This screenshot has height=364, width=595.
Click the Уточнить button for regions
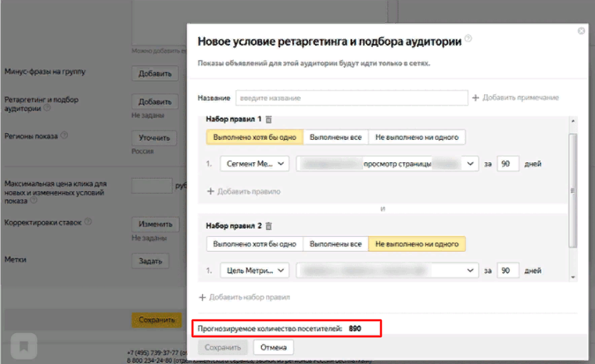(154, 138)
